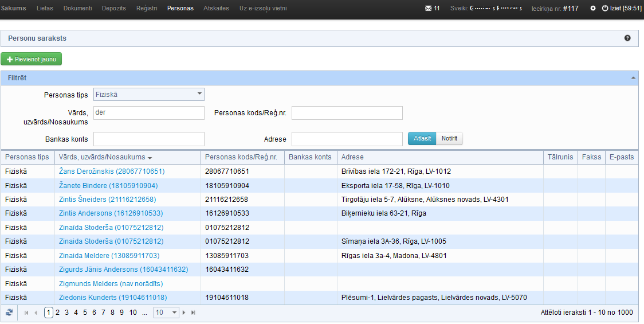Go to page 7 in pager
The height and width of the screenshot is (324, 644).
[x=103, y=313]
